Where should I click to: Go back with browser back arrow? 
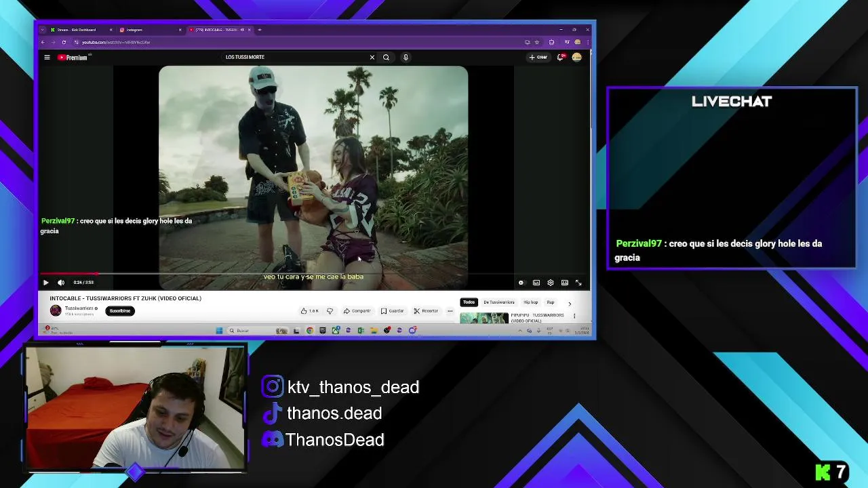tap(43, 42)
